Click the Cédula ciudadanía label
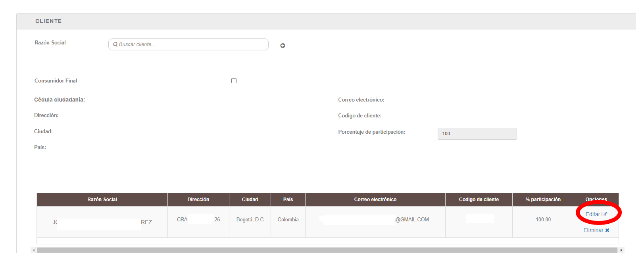 coord(60,100)
